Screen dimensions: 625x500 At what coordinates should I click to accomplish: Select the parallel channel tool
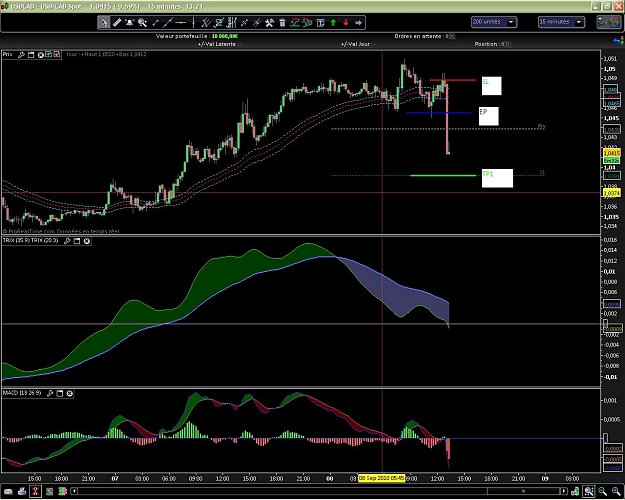[206, 23]
